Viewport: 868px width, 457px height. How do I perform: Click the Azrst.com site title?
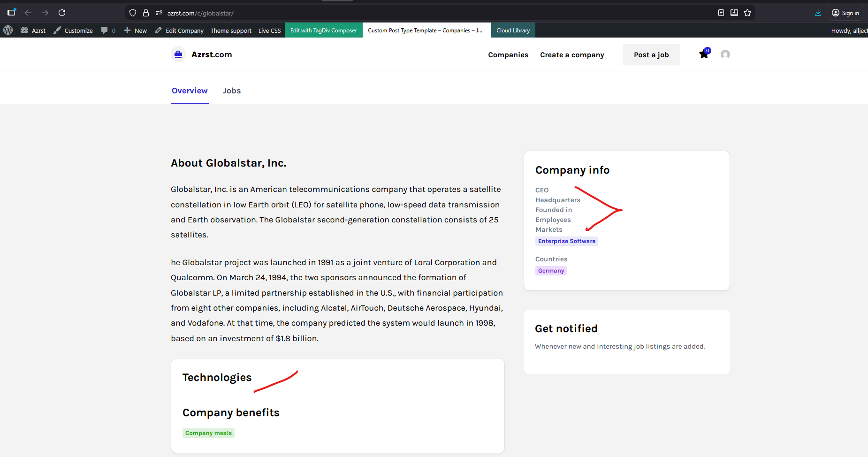212,54
